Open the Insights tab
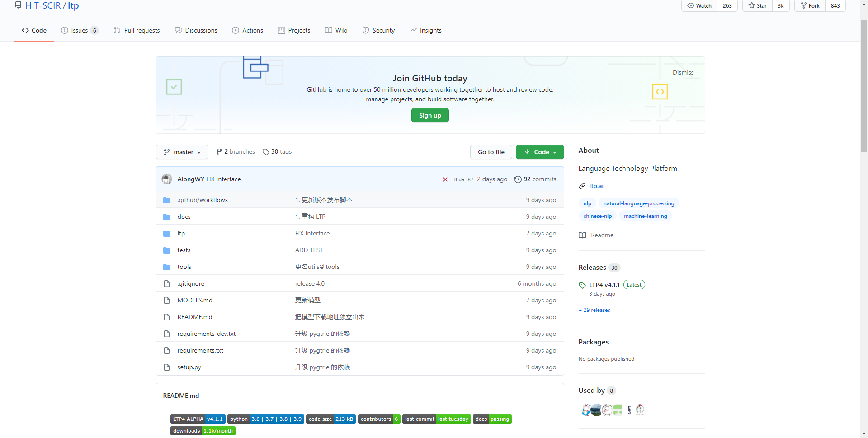 click(425, 30)
